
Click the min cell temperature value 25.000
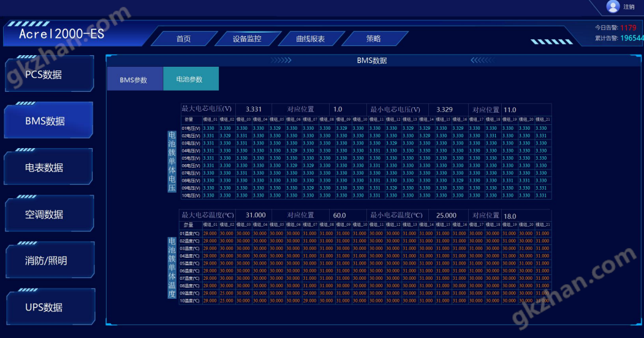[446, 216]
